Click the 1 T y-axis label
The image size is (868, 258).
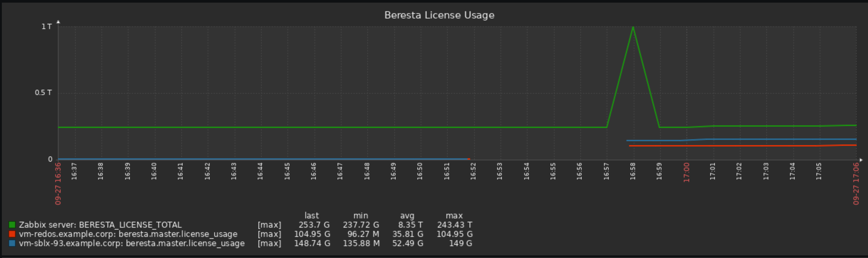click(46, 27)
